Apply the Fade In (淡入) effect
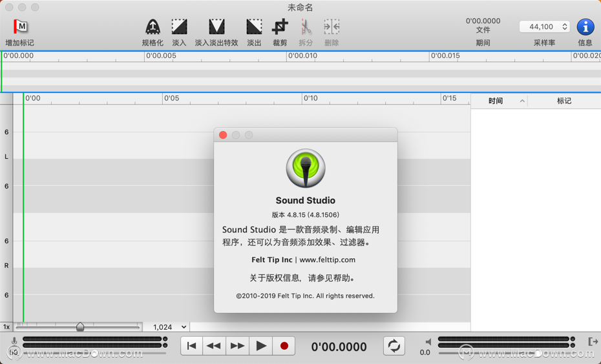 (179, 27)
